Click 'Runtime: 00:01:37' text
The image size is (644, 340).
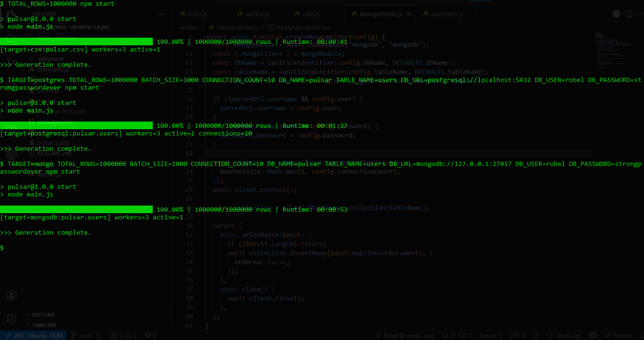pos(315,125)
